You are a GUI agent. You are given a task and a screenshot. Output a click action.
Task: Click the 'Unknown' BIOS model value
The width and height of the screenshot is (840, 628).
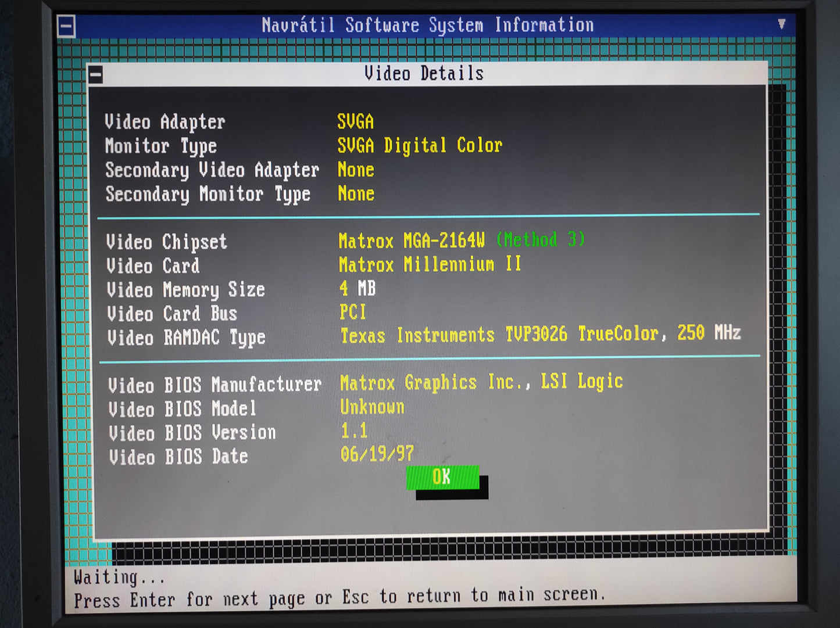[373, 407]
